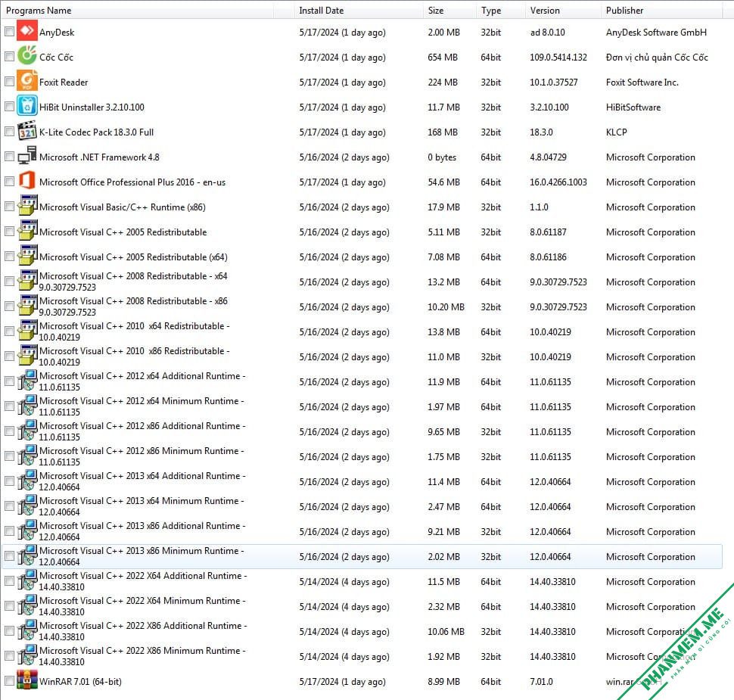Select the HiBit Uninstaller checkbox
This screenshot has height=700, width=734.
pyautogui.click(x=9, y=106)
